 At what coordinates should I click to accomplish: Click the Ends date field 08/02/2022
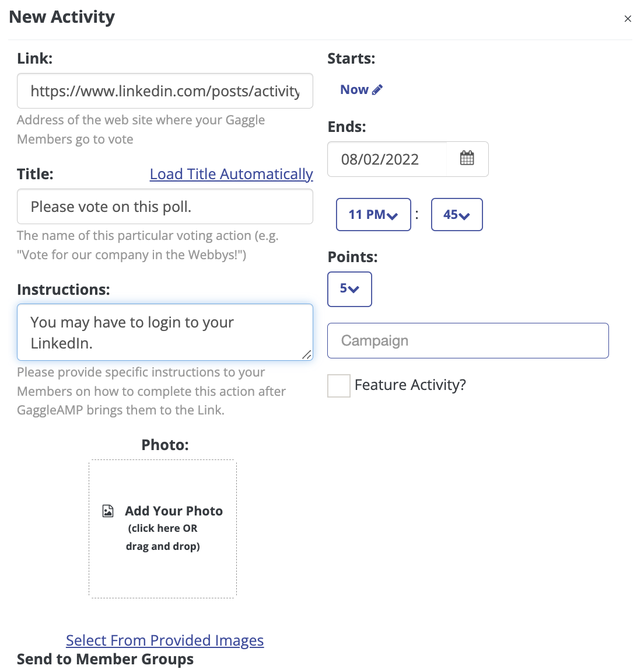[x=387, y=159]
